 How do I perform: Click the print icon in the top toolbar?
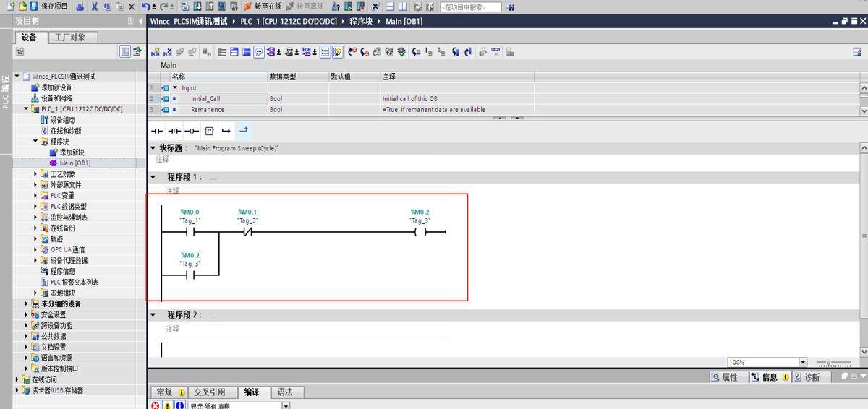80,7
